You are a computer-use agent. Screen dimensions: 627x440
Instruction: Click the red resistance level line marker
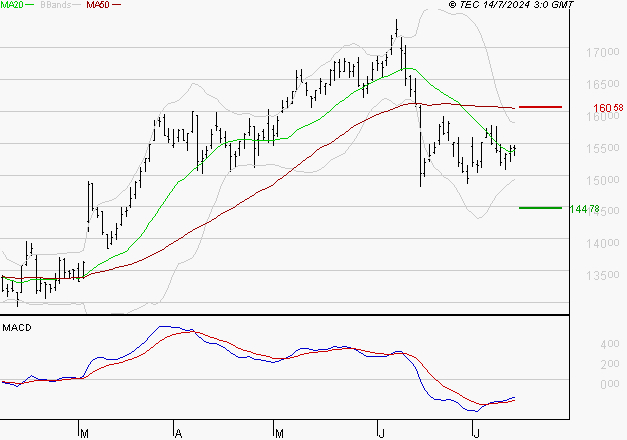pyautogui.click(x=540, y=107)
